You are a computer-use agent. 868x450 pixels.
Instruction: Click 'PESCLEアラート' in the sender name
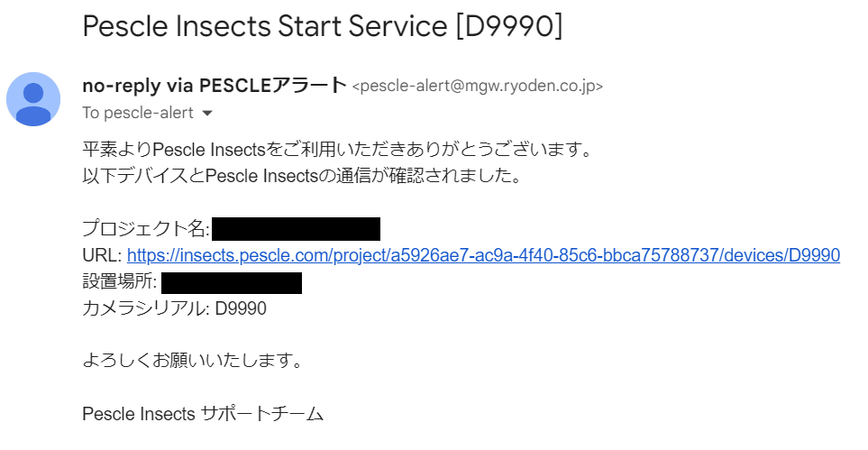pyautogui.click(x=272, y=86)
